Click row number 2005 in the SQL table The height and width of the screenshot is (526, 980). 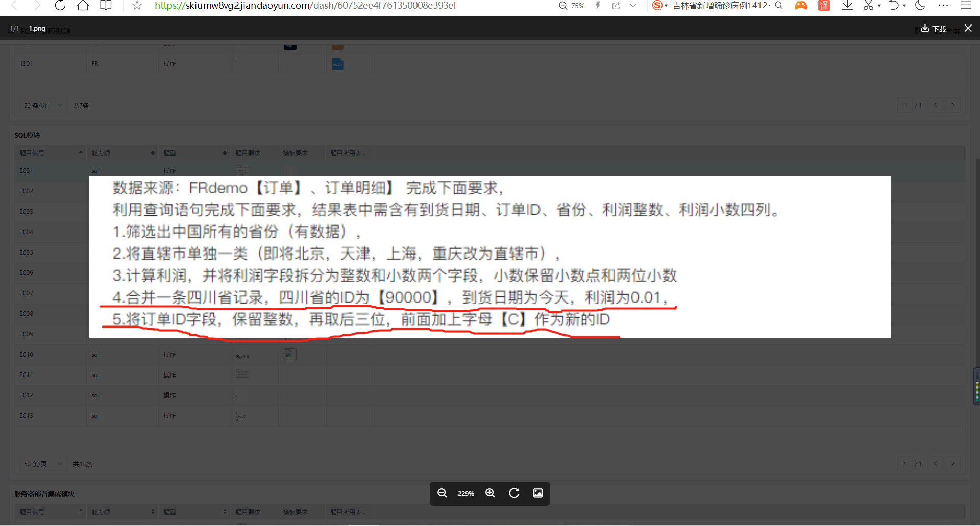(x=27, y=253)
